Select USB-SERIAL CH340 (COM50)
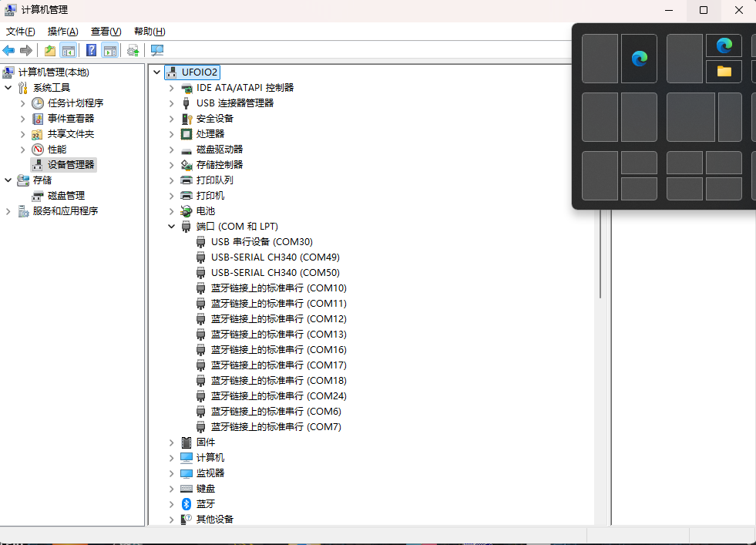This screenshot has width=756, height=545. coord(275,273)
